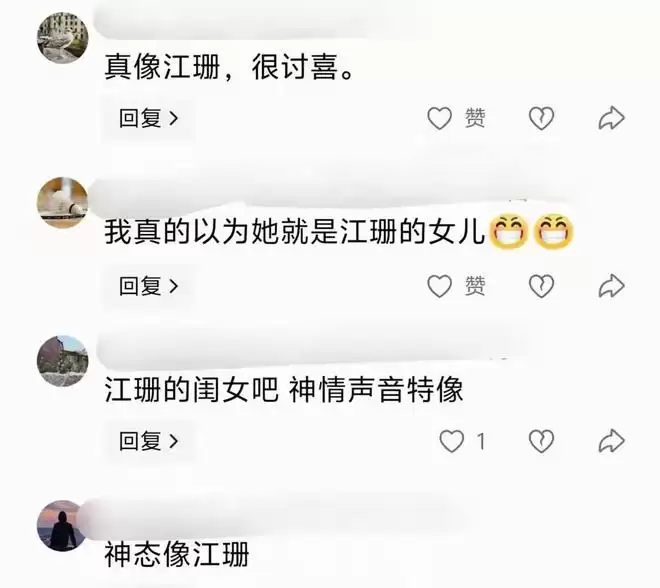Screen dimensions: 660x588
Task: Tap the 赞 label on first comment
Action: pyautogui.click(x=475, y=118)
